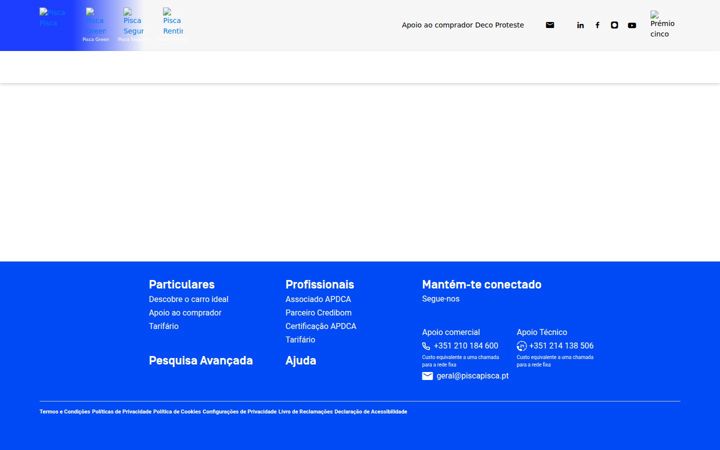Click the Mantém-te conectado heading
The image size is (720, 450).
click(482, 285)
